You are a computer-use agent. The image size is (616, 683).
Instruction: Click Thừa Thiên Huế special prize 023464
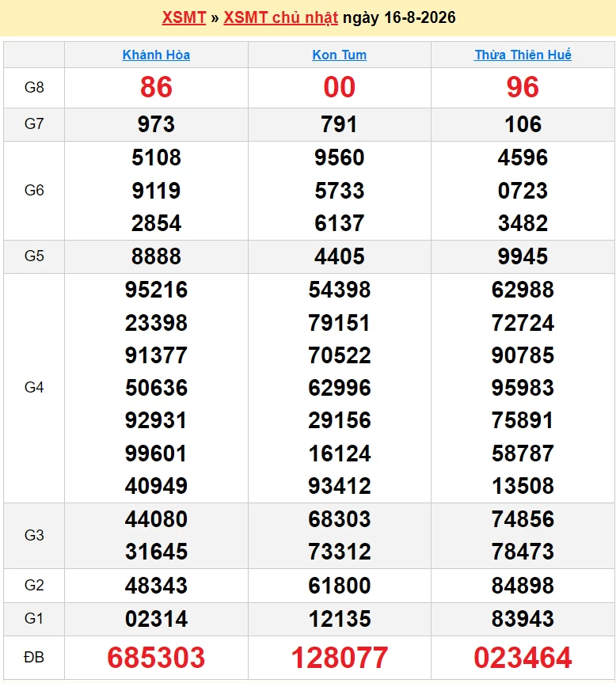pyautogui.click(x=523, y=658)
